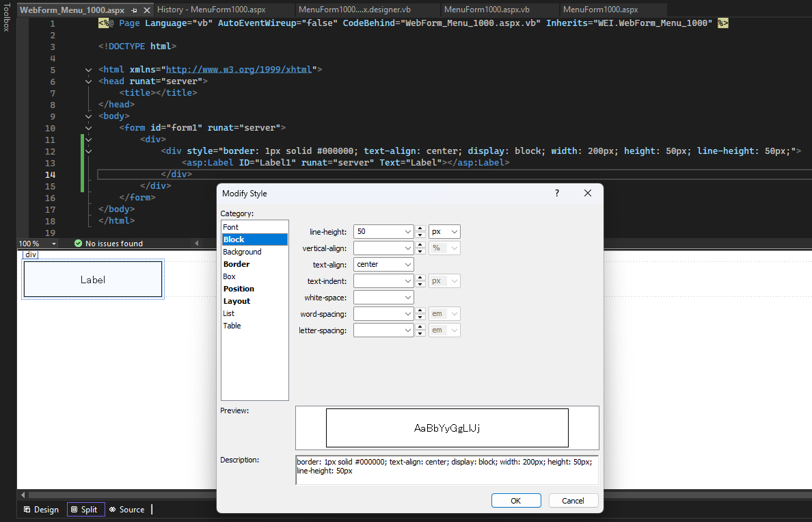Decrease text-indent with down spinner
Viewport: 812px width, 522px height.
click(420, 284)
